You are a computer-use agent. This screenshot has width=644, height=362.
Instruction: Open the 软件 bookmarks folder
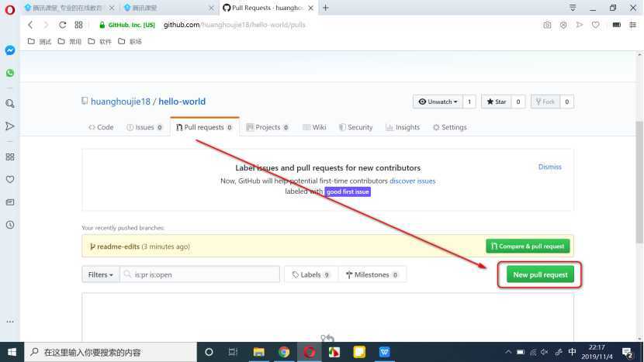(x=100, y=41)
